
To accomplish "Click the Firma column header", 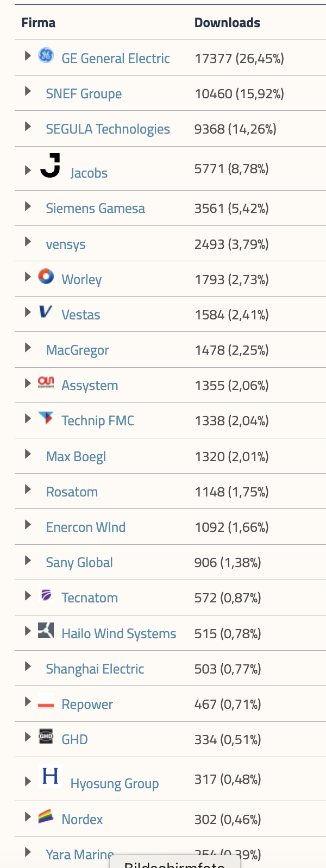I will (x=39, y=23).
